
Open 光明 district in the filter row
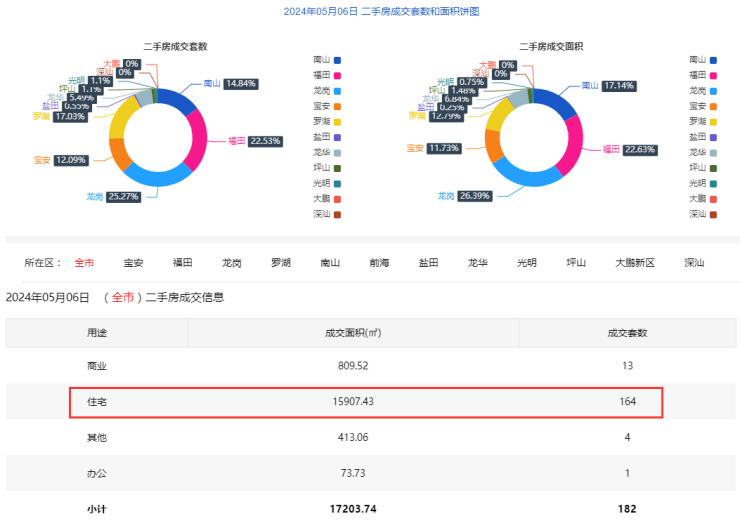tap(526, 263)
